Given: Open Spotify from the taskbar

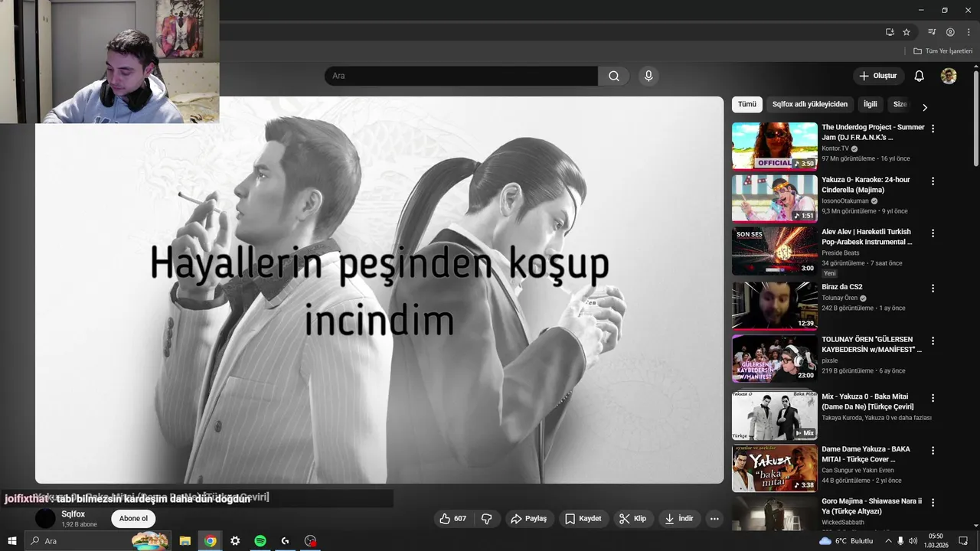Looking at the screenshot, I should click(x=260, y=541).
